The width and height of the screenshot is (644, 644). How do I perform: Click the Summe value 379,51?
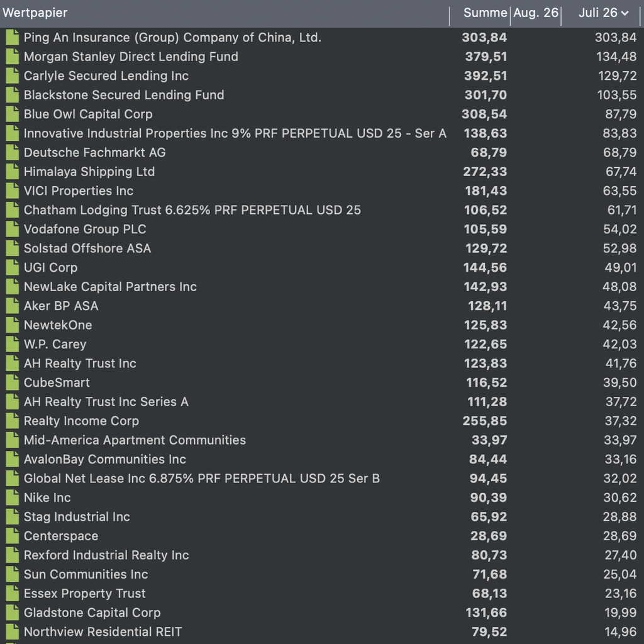point(486,57)
